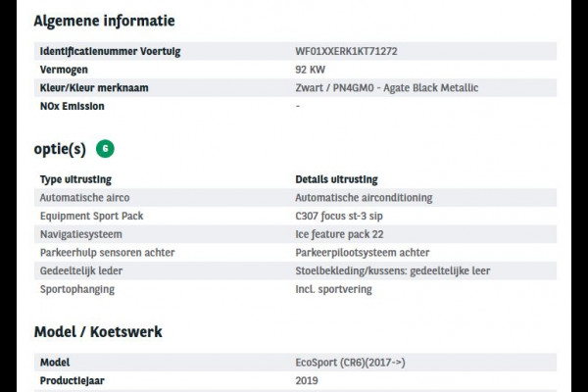Click the Agate Black Metallic color value
The height and width of the screenshot is (392, 588).
point(386,88)
